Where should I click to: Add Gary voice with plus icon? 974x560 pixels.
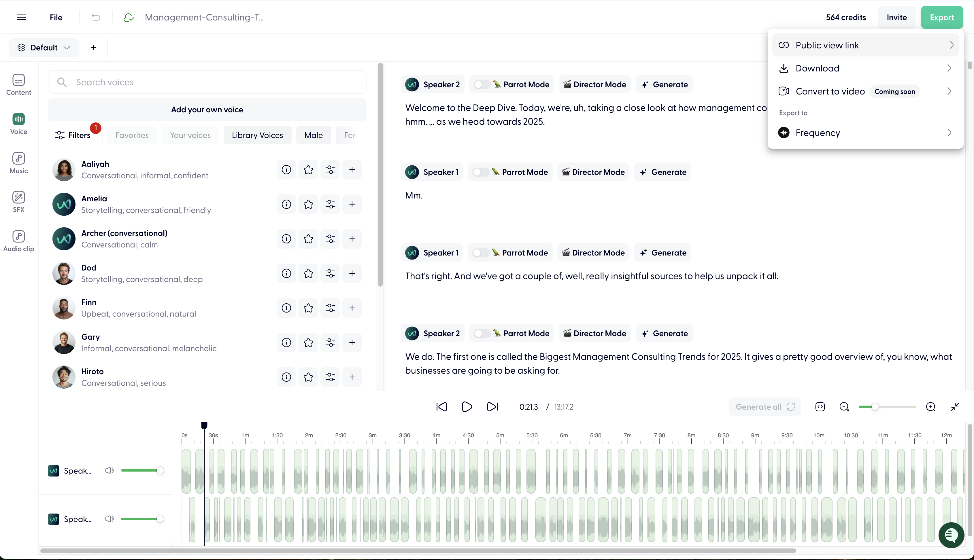pyautogui.click(x=352, y=343)
